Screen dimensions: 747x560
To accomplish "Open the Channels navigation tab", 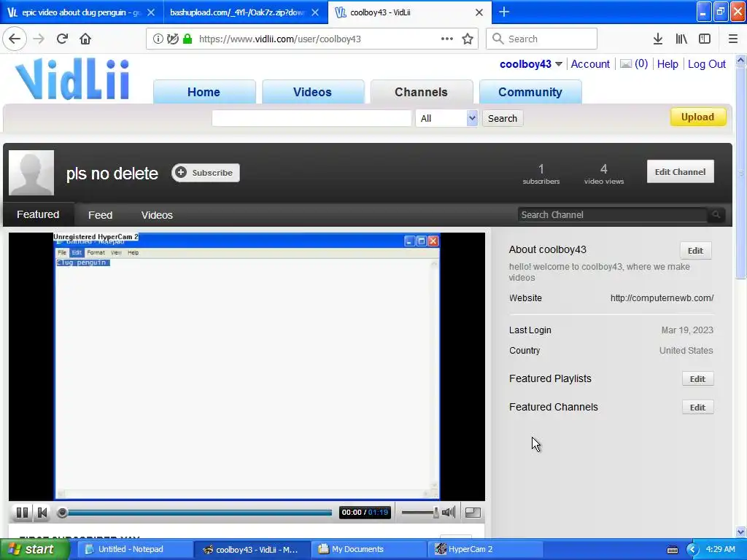I will coord(421,92).
